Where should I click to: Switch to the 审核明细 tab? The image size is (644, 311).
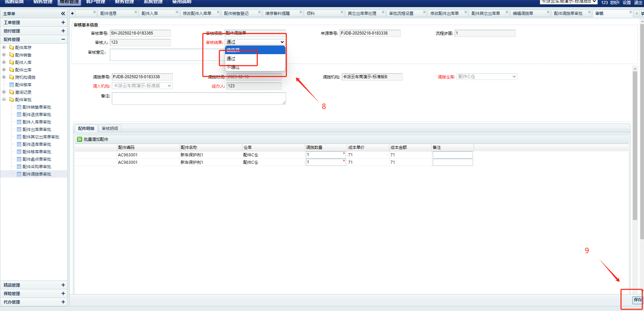point(110,129)
